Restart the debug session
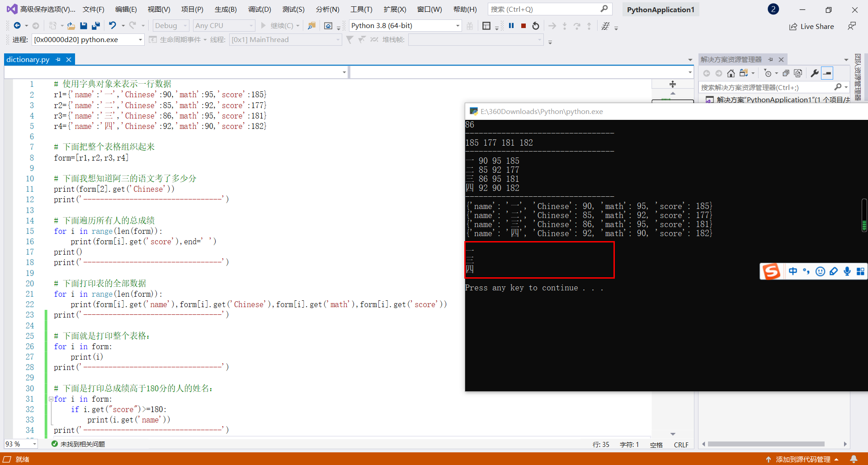 (536, 26)
